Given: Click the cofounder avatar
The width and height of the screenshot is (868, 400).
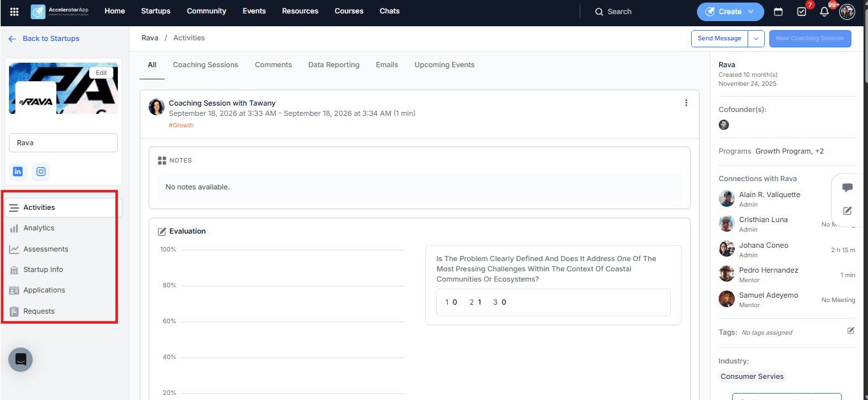Looking at the screenshot, I should click(x=724, y=125).
